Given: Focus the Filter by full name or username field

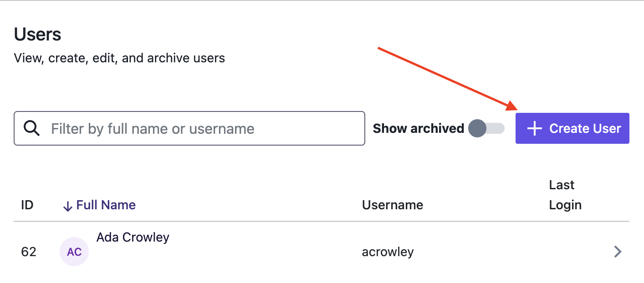Looking at the screenshot, I should point(189,128).
